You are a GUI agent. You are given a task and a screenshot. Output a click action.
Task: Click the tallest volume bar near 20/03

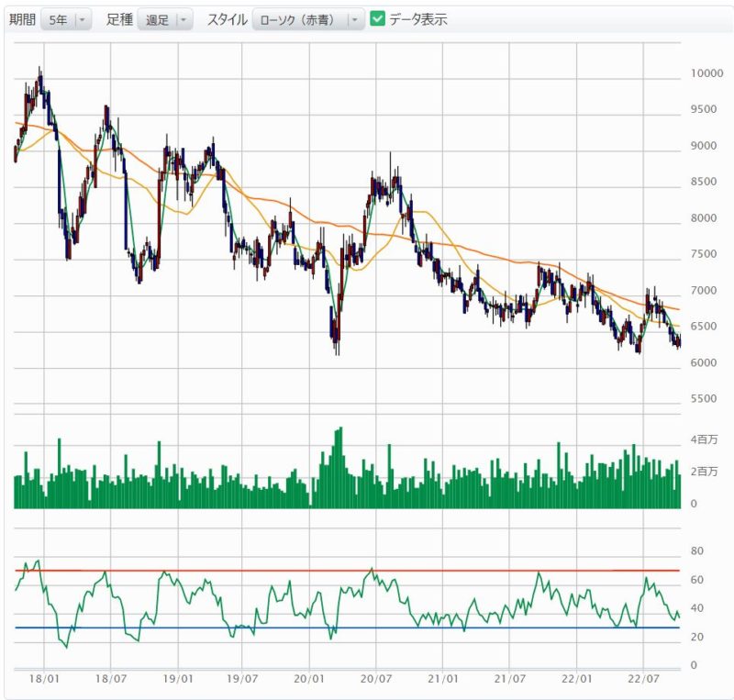point(340,467)
